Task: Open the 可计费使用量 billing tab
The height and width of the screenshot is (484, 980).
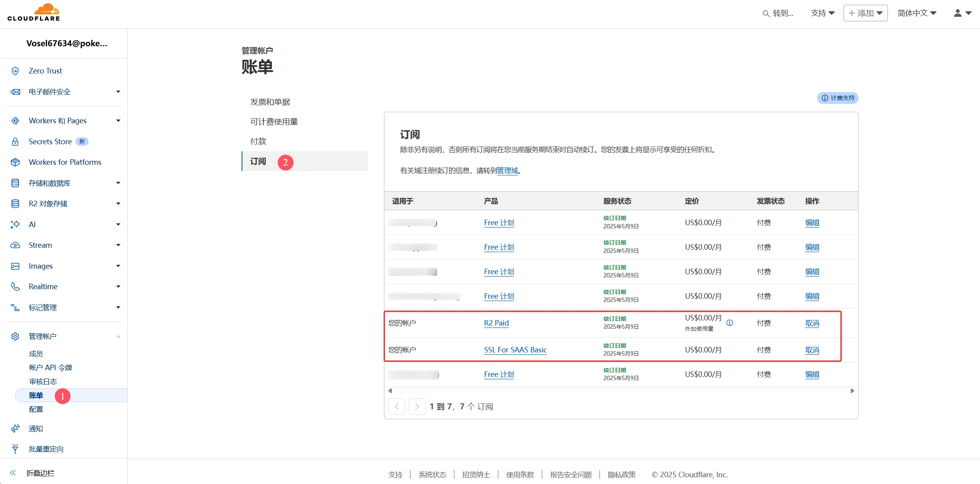Action: tap(274, 122)
